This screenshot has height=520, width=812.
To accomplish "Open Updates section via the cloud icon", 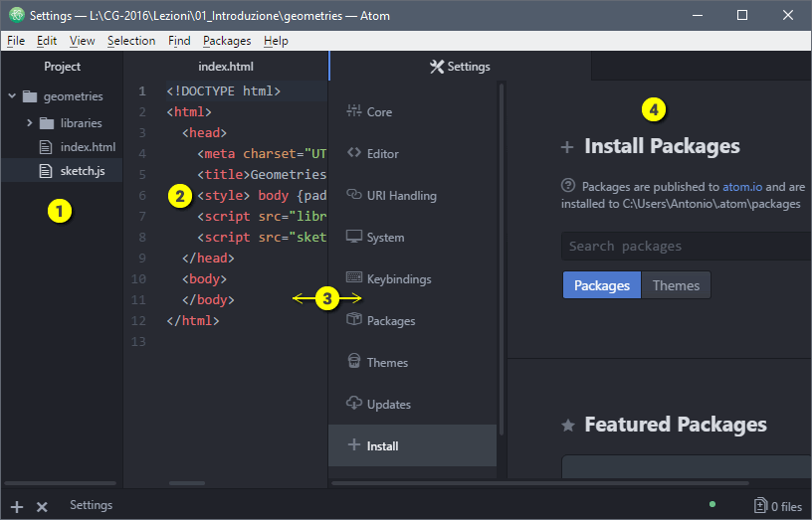I will click(x=353, y=404).
